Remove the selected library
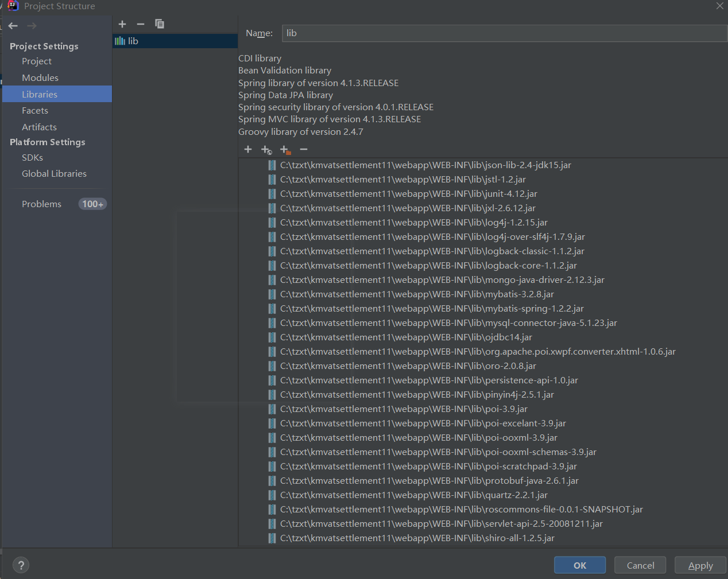 pos(141,24)
